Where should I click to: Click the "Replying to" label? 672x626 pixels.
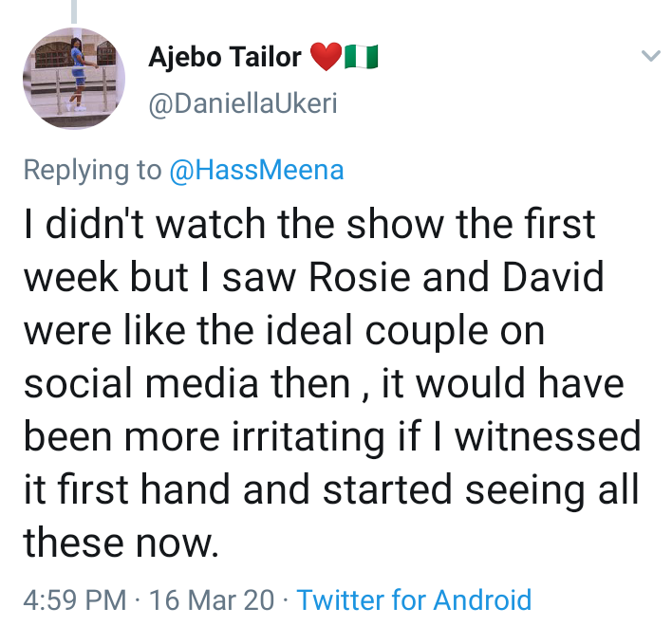92,170
